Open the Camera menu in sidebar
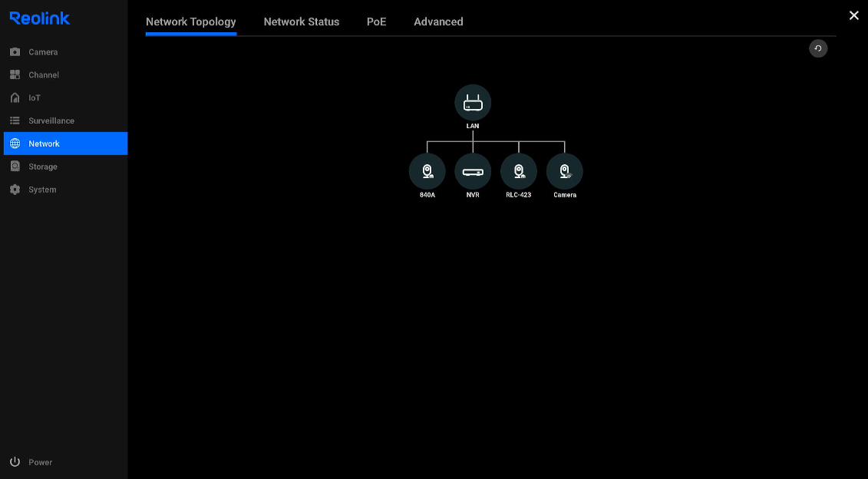 [x=65, y=52]
